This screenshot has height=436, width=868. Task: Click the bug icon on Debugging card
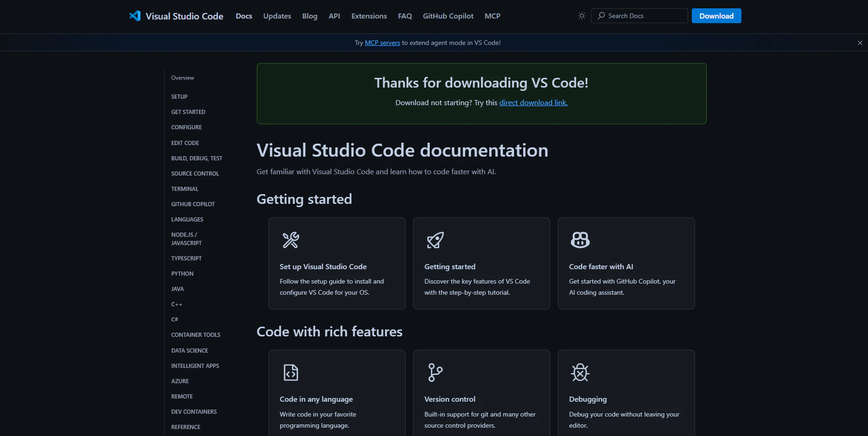(580, 373)
